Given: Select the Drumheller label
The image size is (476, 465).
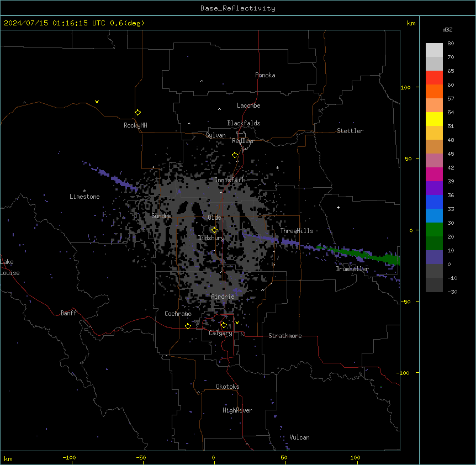Looking at the screenshot, I should (x=352, y=269).
